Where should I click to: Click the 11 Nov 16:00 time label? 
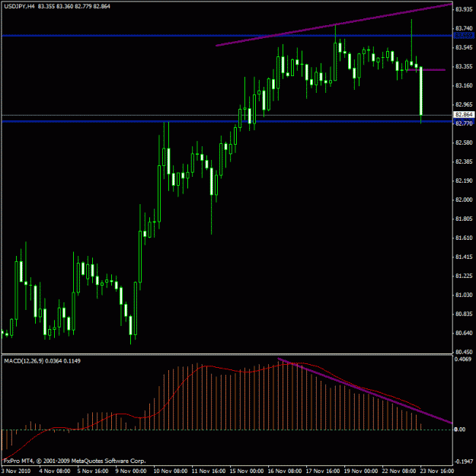coord(209,471)
